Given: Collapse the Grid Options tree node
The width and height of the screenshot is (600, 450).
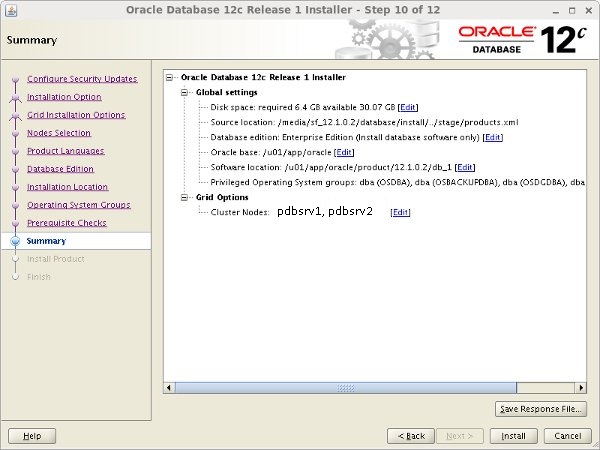Looking at the screenshot, I should (184, 197).
